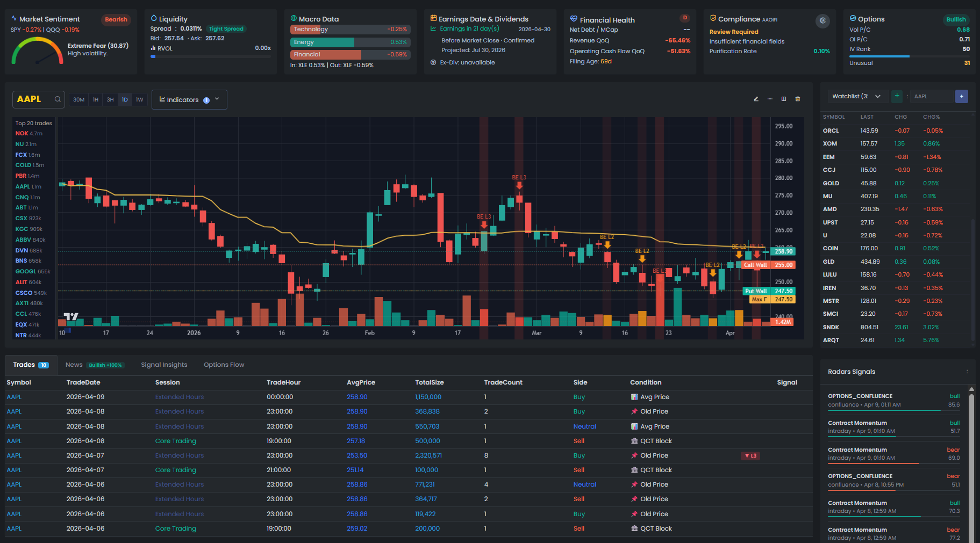Expand the Indicators dropdown chevron
The width and height of the screenshot is (980, 543).
(216, 99)
